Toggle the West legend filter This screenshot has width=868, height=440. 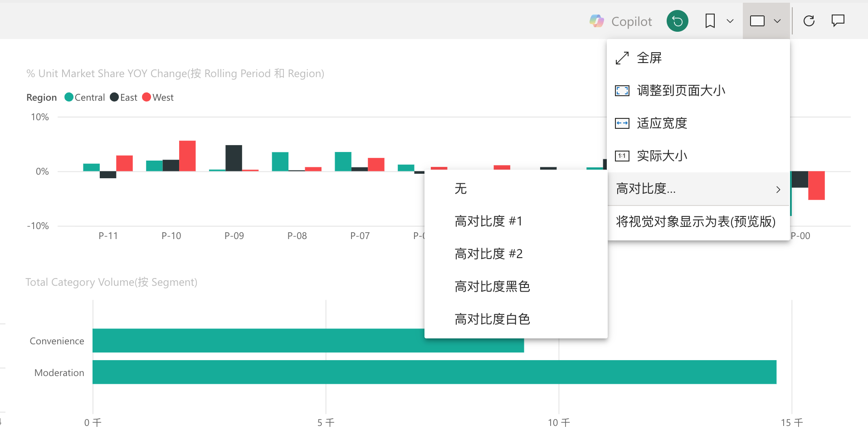[157, 97]
